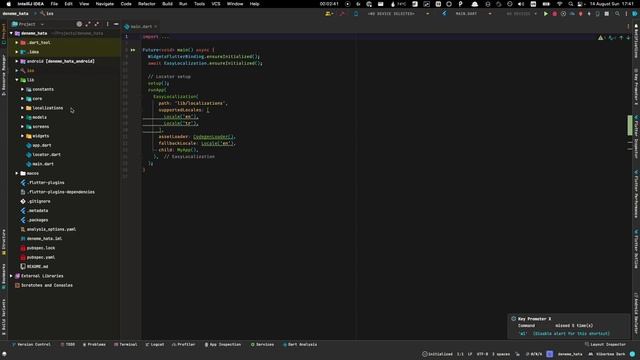
Task: Open the Dart Analysis tool window
Action: (300, 344)
